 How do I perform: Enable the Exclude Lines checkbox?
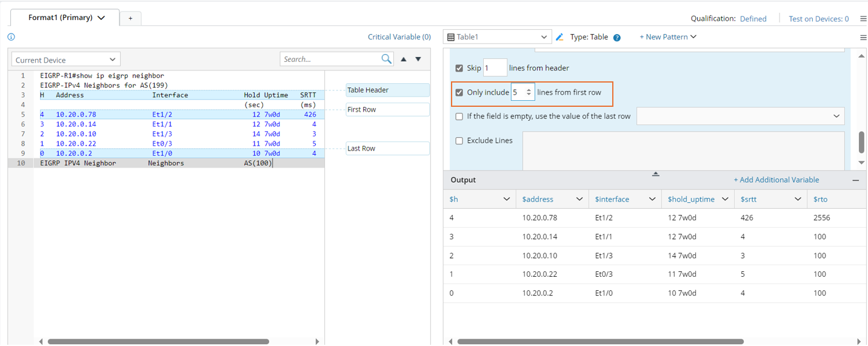[459, 141]
